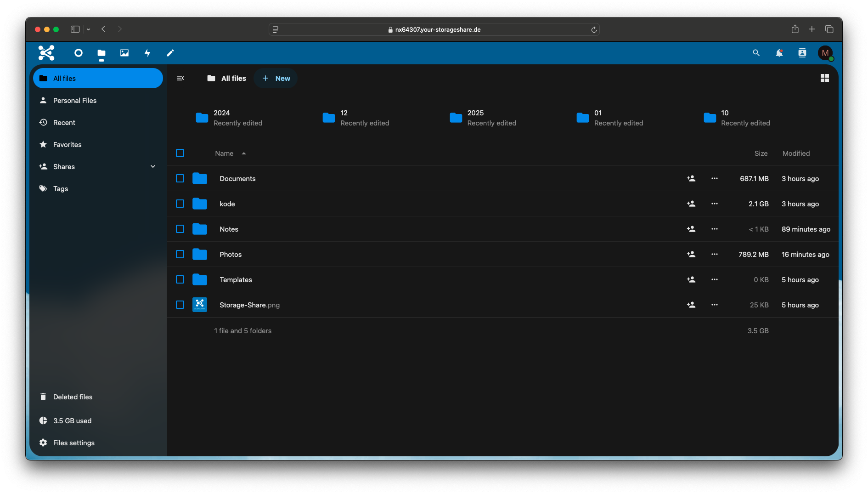Screen dimensions: 868x494
Task: Sort by Name column arrow
Action: click(x=244, y=153)
